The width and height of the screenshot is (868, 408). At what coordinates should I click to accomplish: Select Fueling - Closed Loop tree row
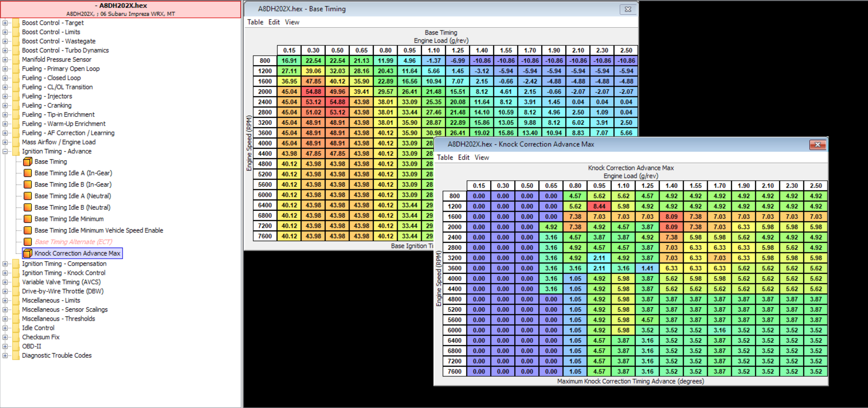pyautogui.click(x=51, y=78)
